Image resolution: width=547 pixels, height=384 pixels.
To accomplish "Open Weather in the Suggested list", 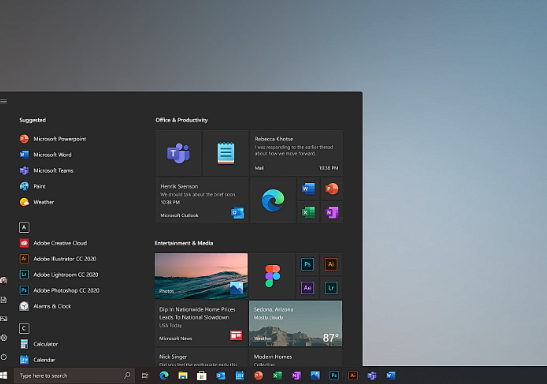I will (37, 202).
